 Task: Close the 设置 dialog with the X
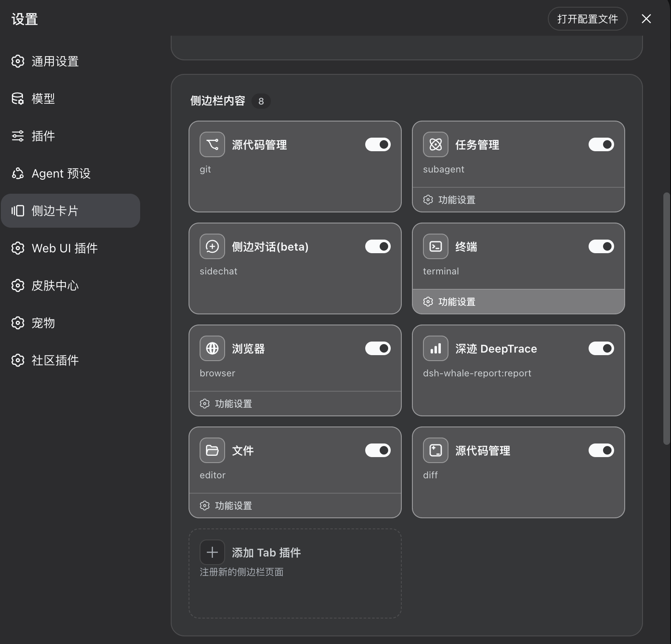click(646, 19)
